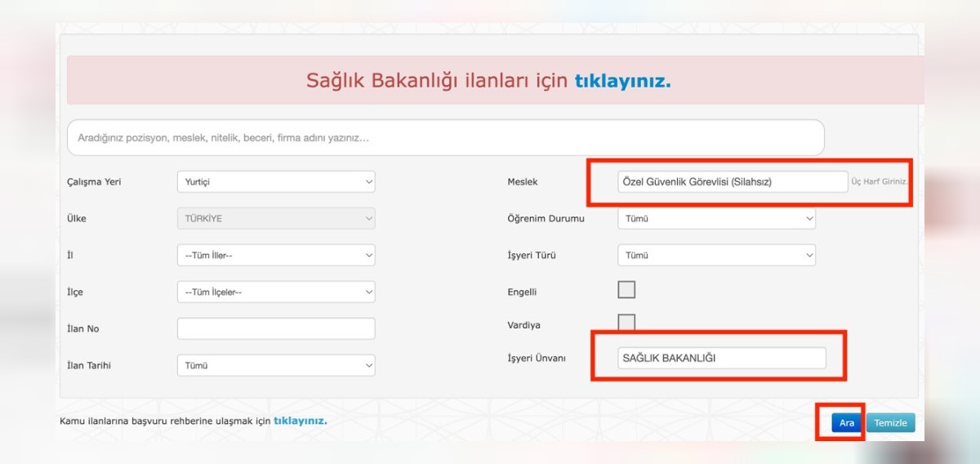Viewport: 980px width, 464px height.
Task: Click the Ülke label text
Action: tap(76, 219)
